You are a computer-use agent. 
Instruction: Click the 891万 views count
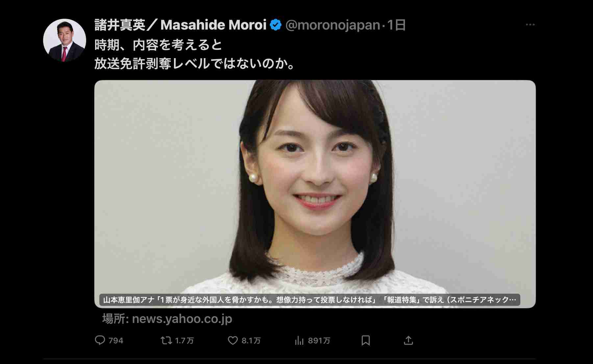(319, 341)
